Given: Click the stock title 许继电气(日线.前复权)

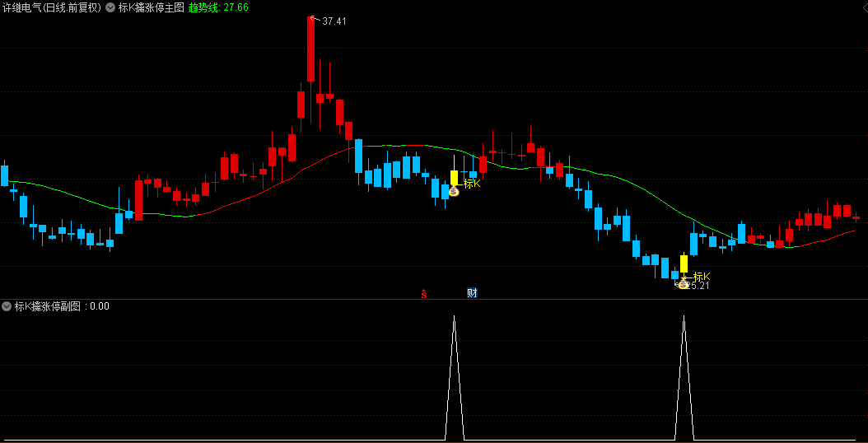Looking at the screenshot, I should click(52, 7).
